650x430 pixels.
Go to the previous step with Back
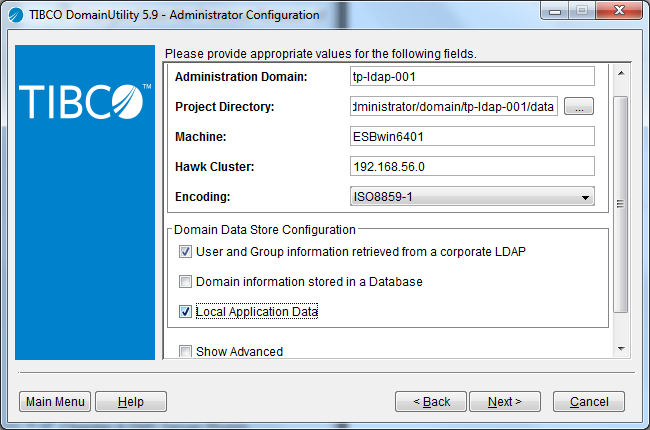click(x=431, y=402)
